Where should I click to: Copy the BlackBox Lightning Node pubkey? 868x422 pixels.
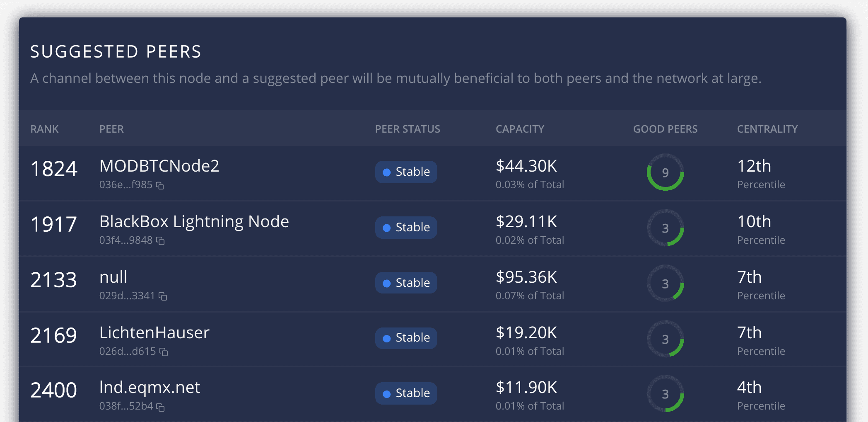(x=161, y=241)
